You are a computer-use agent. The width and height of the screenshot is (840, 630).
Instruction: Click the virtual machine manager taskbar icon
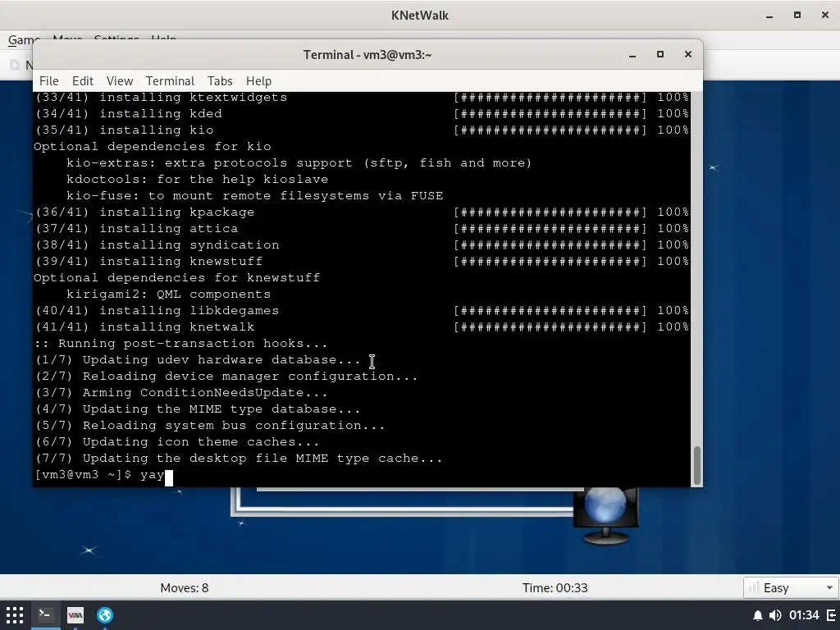click(x=75, y=614)
